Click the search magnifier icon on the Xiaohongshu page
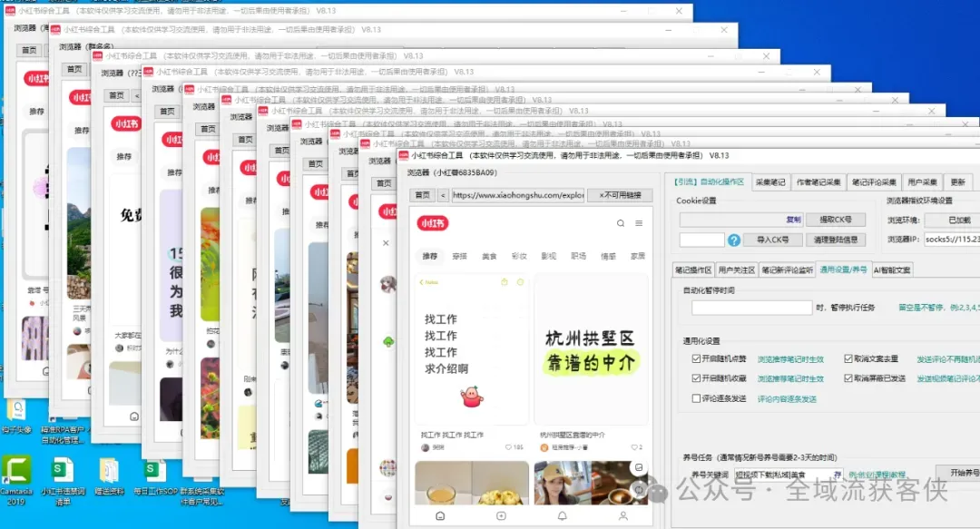 pos(621,223)
